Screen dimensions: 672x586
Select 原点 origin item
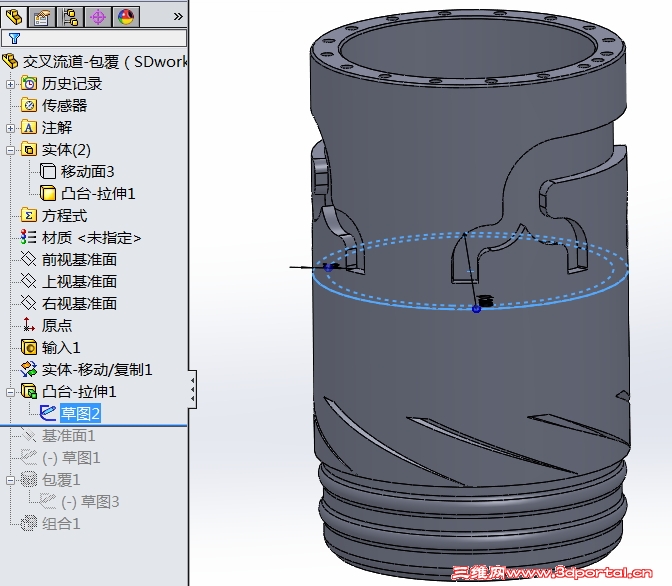pos(57,325)
